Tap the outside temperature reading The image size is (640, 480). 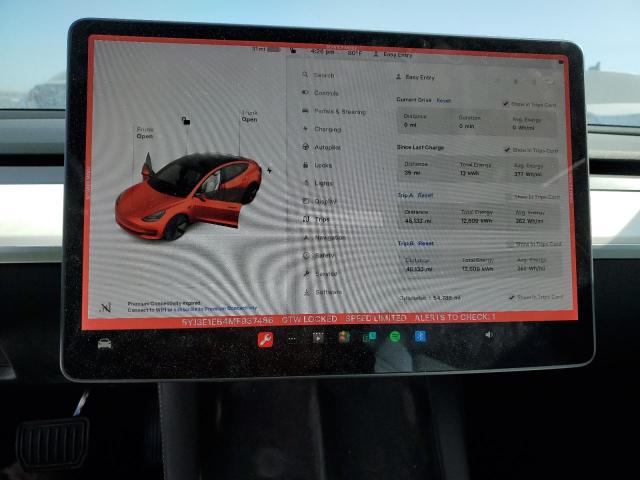355,53
